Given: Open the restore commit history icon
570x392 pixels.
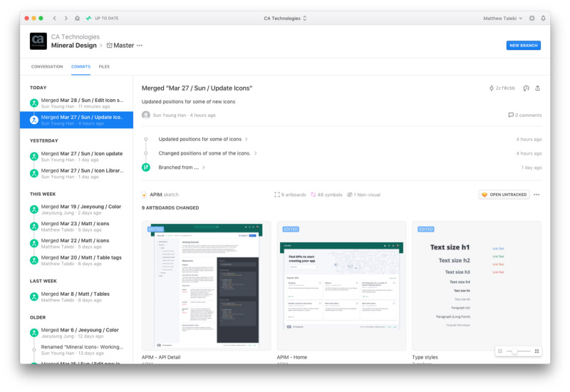Looking at the screenshot, I should point(526,88).
